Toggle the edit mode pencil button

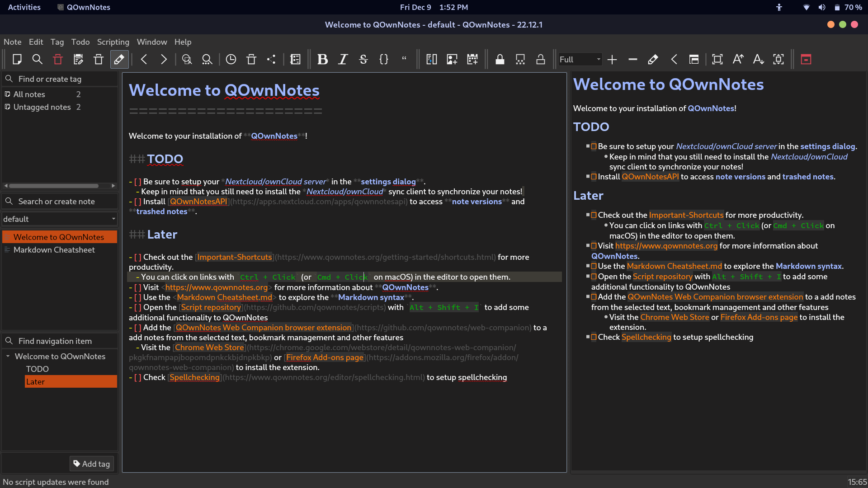click(119, 59)
